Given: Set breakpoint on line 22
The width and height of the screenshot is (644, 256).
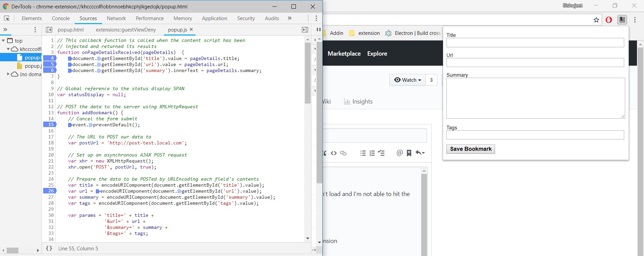Looking at the screenshot, I should click(51, 167).
